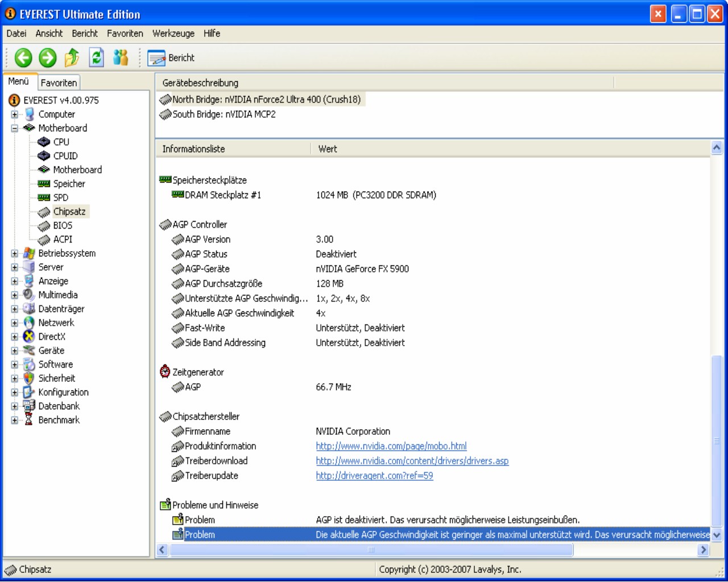Open the Bericht menu

coord(85,34)
